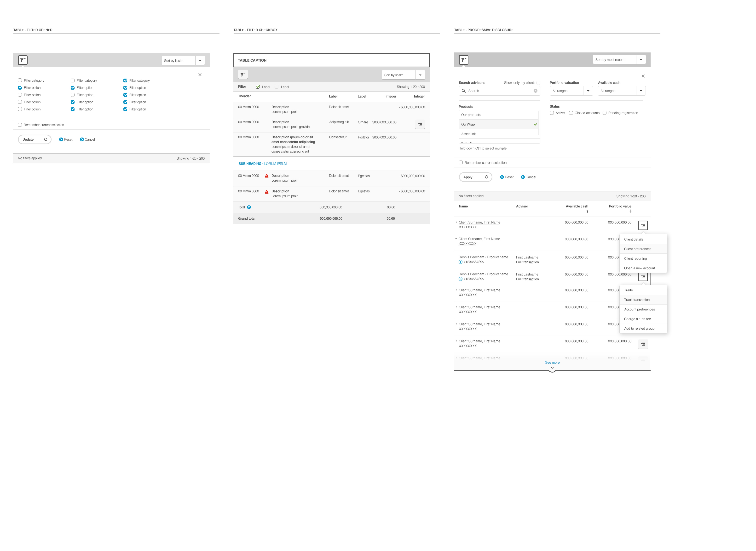Open Sort by lipslm dropdown in Table Caption

click(x=403, y=75)
